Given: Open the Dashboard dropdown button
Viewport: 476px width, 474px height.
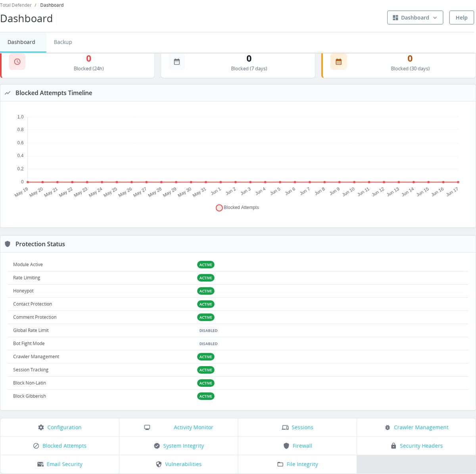Looking at the screenshot, I should coord(415,17).
